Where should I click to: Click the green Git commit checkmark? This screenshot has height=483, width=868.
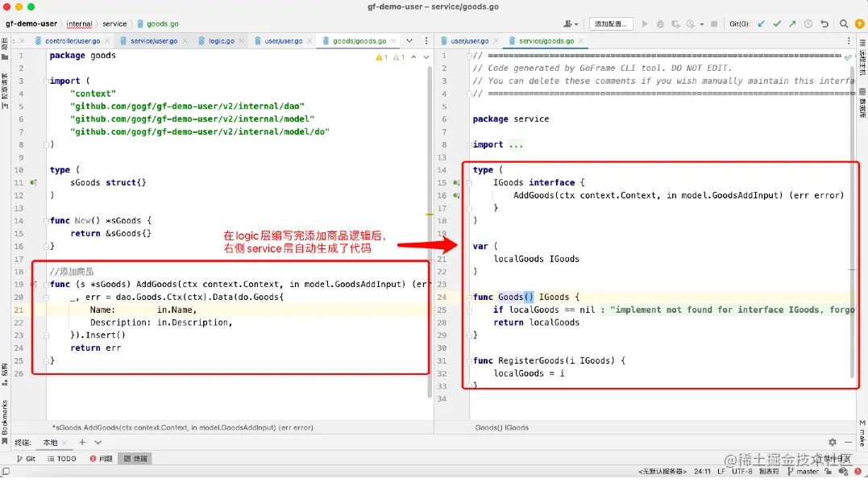click(777, 24)
